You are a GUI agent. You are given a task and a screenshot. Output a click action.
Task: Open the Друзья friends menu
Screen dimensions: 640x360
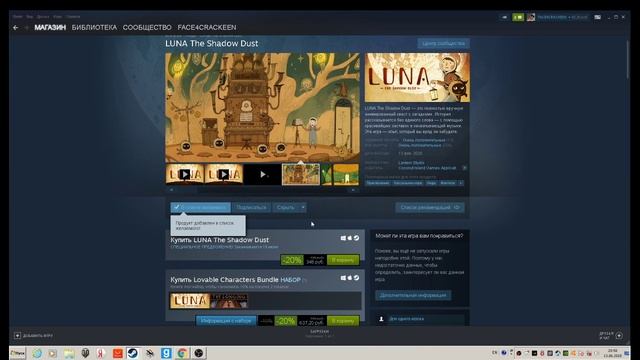(43, 17)
